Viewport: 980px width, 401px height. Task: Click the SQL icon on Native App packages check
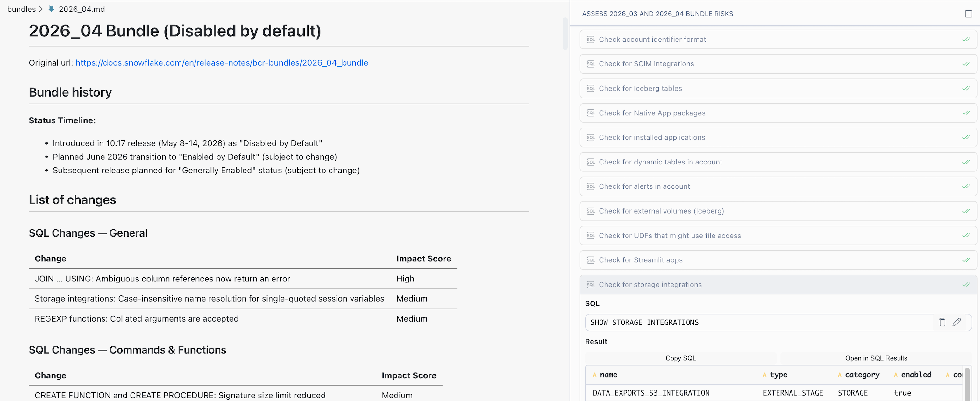click(x=590, y=113)
